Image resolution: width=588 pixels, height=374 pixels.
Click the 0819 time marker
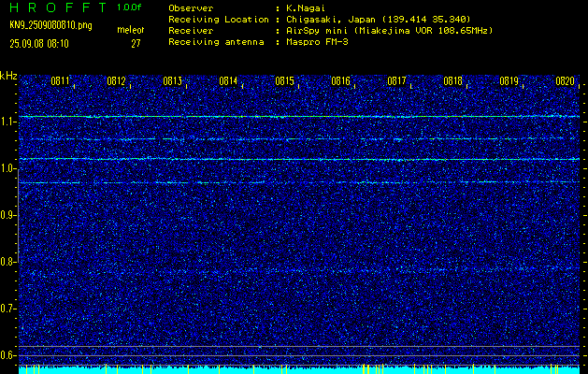pyautogui.click(x=509, y=81)
